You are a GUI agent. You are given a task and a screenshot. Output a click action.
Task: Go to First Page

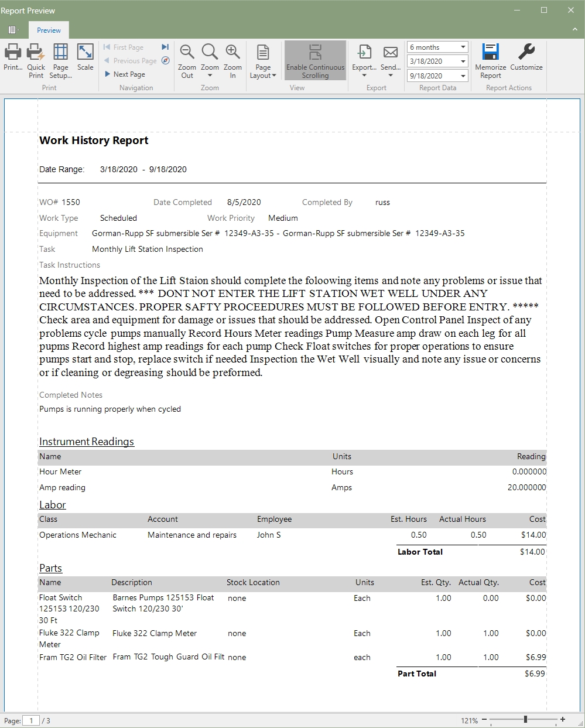[124, 47]
